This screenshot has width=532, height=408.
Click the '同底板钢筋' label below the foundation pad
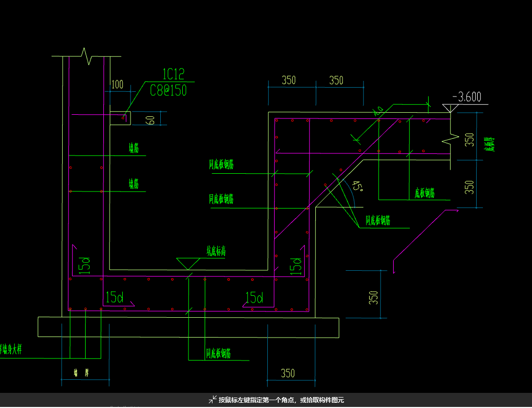[x=219, y=353]
